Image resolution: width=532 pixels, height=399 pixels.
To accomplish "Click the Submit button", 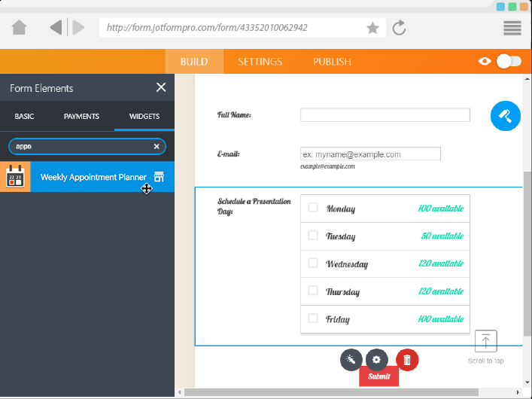I will click(379, 376).
